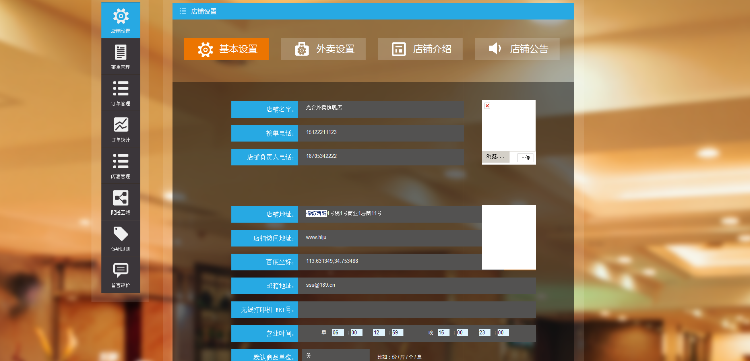Screen dimensions: 750x361
Task: Click the second blank white image box
Action: (509, 237)
